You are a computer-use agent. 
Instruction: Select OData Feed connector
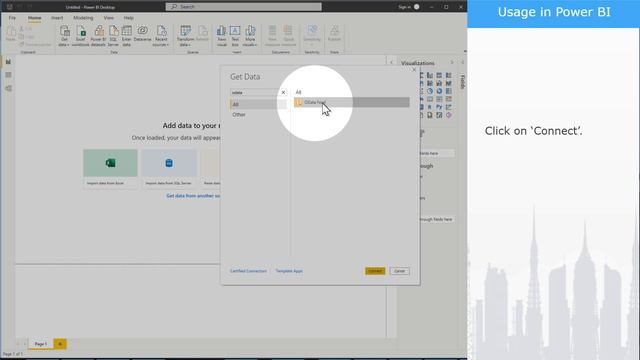coord(351,102)
